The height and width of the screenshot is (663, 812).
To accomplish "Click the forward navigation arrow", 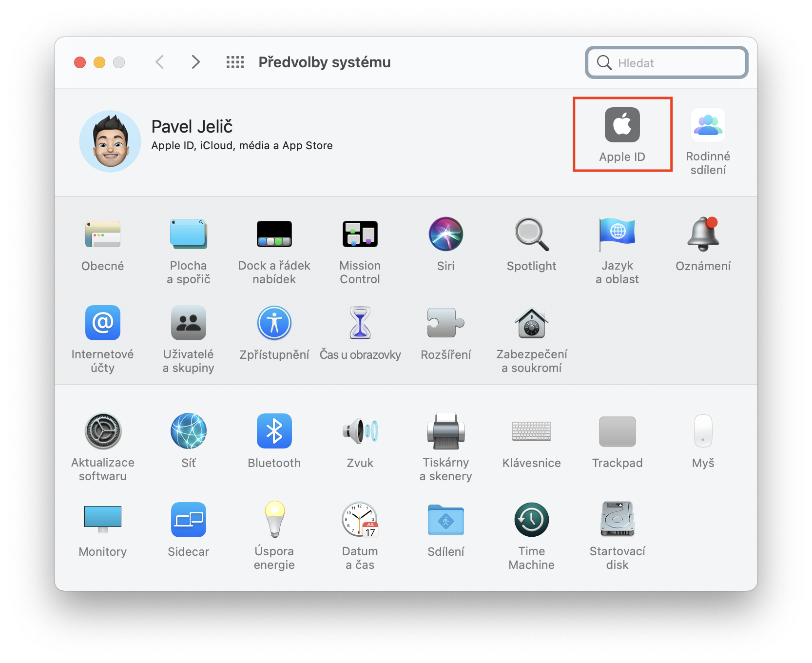I will [195, 62].
